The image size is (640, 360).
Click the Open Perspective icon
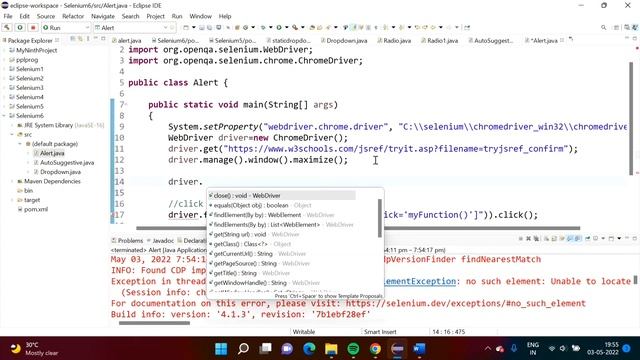coord(617,28)
